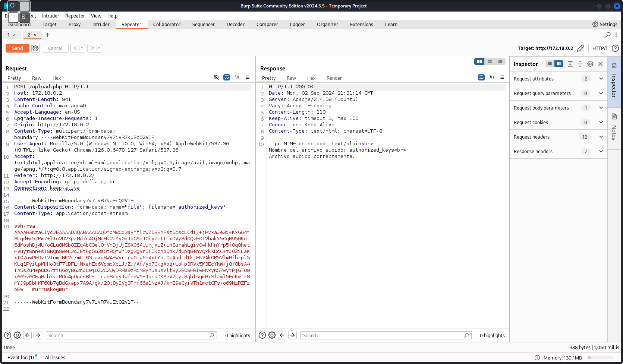Select the Raw request view tab
Screen dimensions: 623x364
37,78
